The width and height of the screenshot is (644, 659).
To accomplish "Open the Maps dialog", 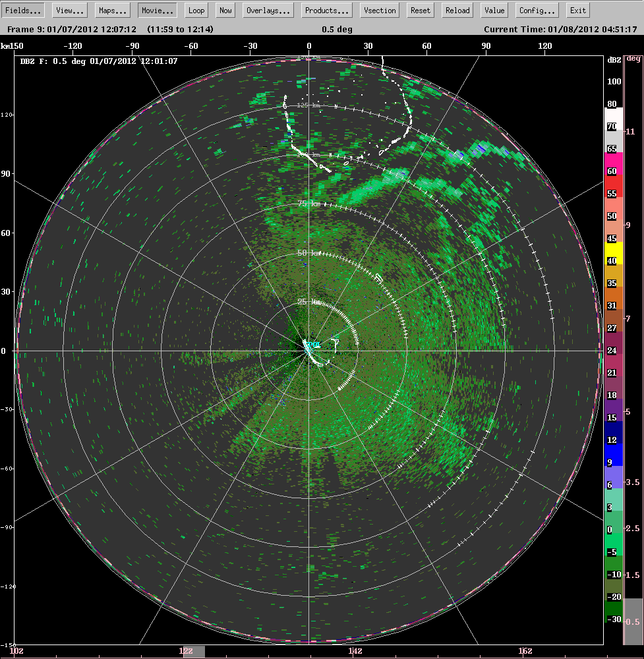I will coord(111,10).
